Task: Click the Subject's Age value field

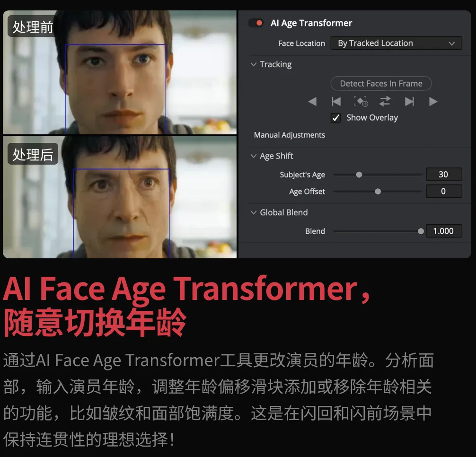Action: tap(444, 175)
